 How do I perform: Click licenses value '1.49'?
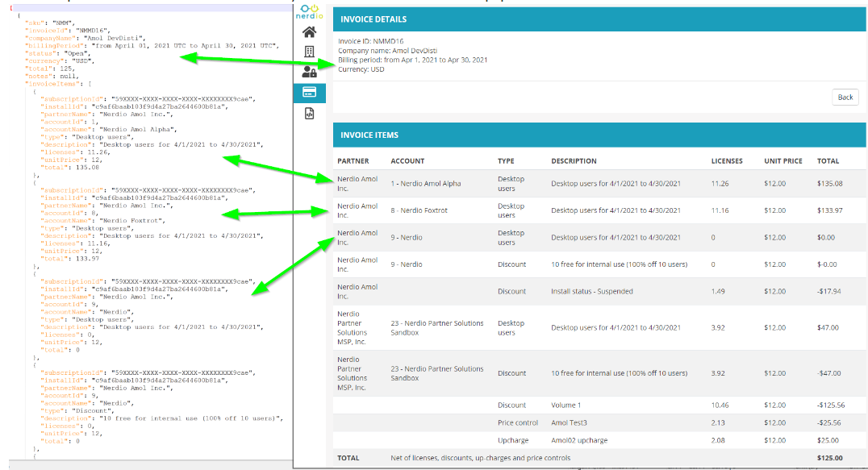[718, 291]
